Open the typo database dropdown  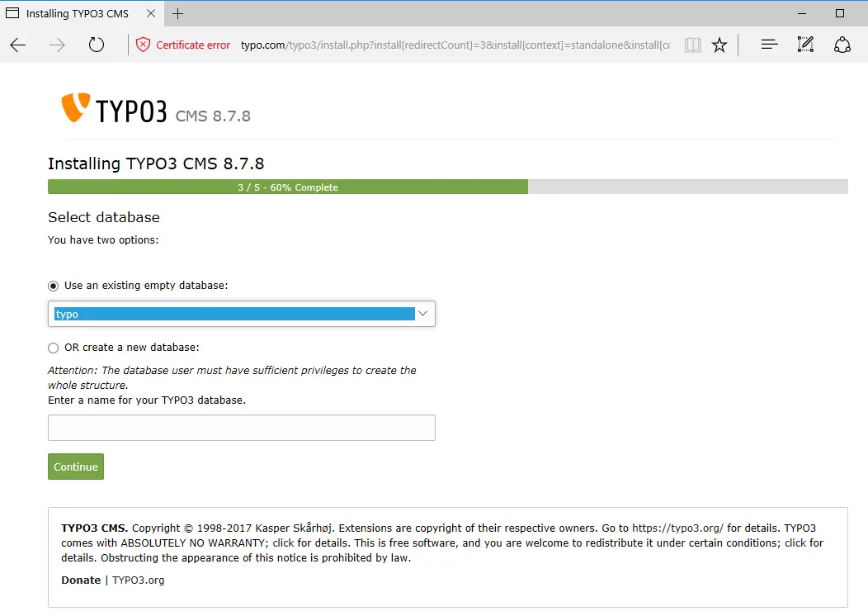pos(242,314)
